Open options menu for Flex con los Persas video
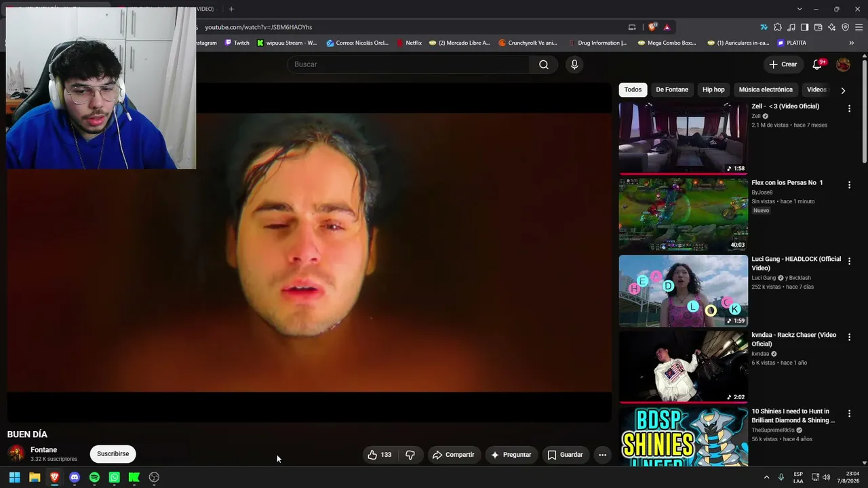 849,184
